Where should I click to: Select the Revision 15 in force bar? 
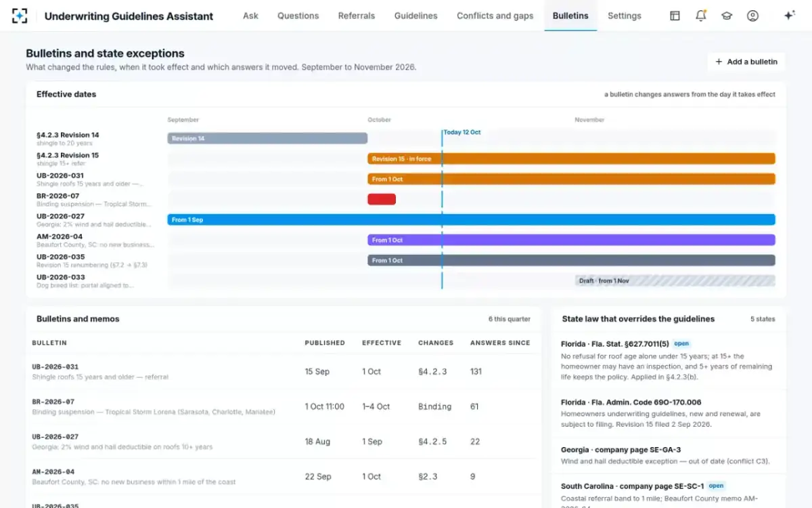coord(571,158)
